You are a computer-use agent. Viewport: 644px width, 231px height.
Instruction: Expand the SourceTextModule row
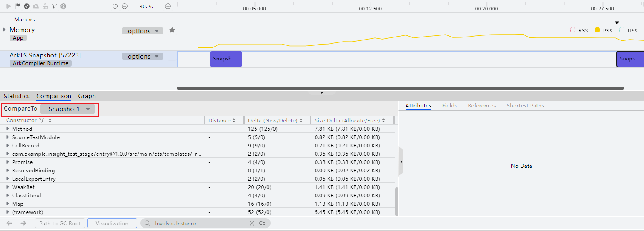(x=8, y=137)
